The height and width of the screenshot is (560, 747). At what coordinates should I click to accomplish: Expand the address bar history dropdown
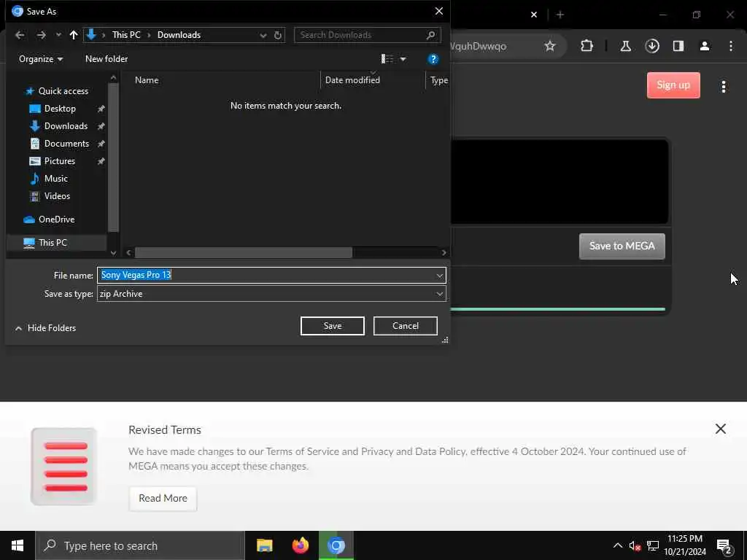click(263, 35)
